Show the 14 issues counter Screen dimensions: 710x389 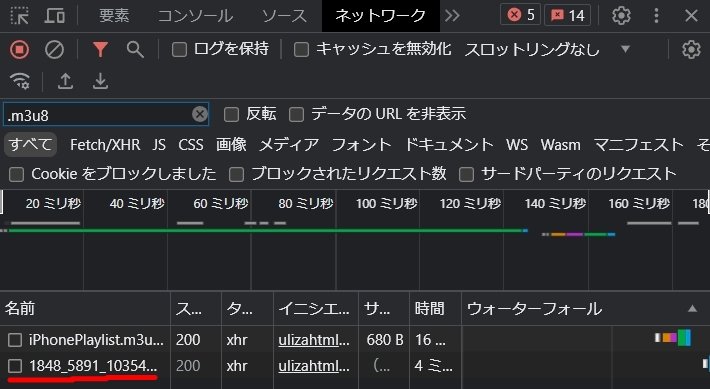pyautogui.click(x=567, y=15)
